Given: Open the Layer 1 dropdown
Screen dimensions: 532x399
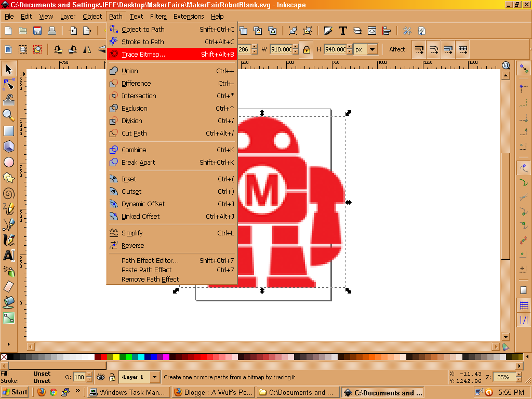Looking at the screenshot, I should (x=154, y=377).
